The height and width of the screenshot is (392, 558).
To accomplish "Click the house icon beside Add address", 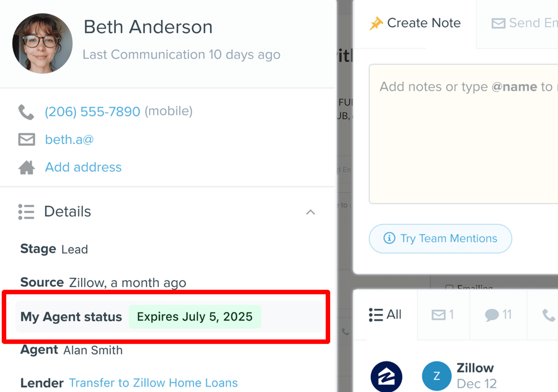I will 27,167.
